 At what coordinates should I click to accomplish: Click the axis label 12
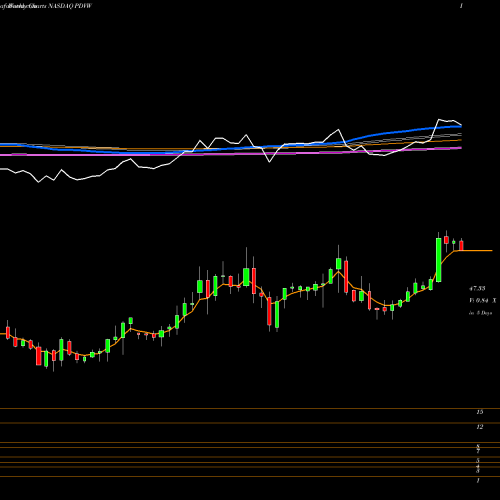tap(479, 427)
